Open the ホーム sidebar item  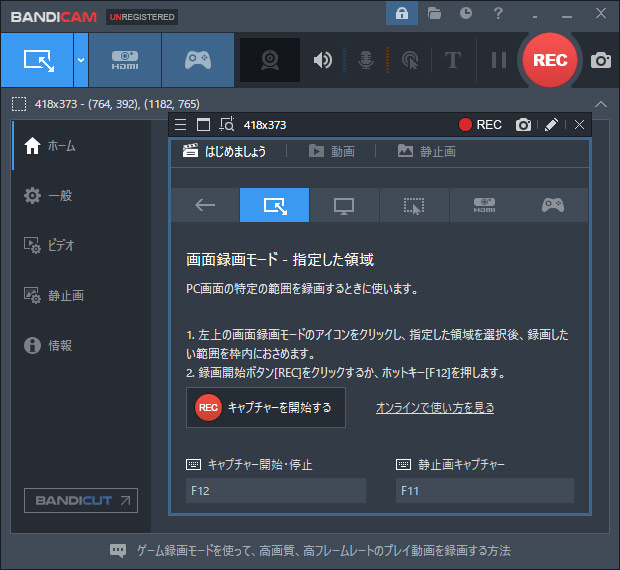tap(81, 146)
